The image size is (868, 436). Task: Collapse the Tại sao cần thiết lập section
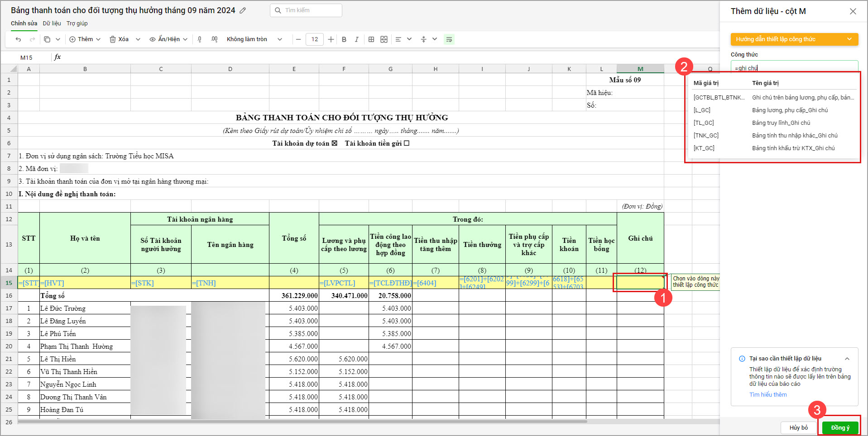point(847,359)
